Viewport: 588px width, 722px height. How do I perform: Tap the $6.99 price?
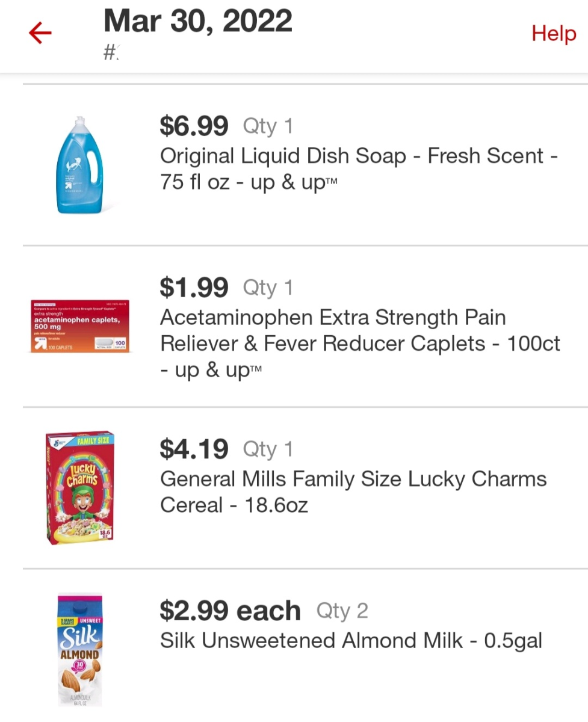point(194,126)
